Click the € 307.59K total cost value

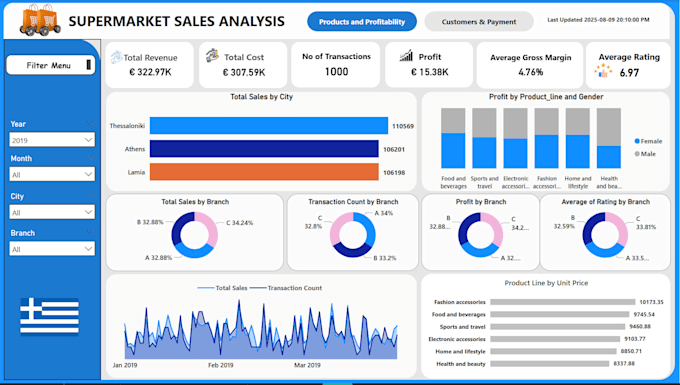pos(244,72)
